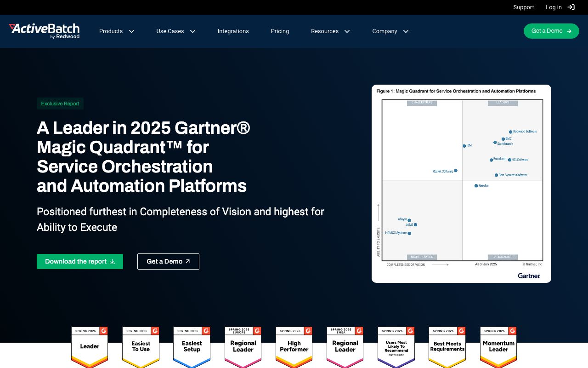
Task: Click the Absyss label in the quadrant
Action: click(402, 219)
